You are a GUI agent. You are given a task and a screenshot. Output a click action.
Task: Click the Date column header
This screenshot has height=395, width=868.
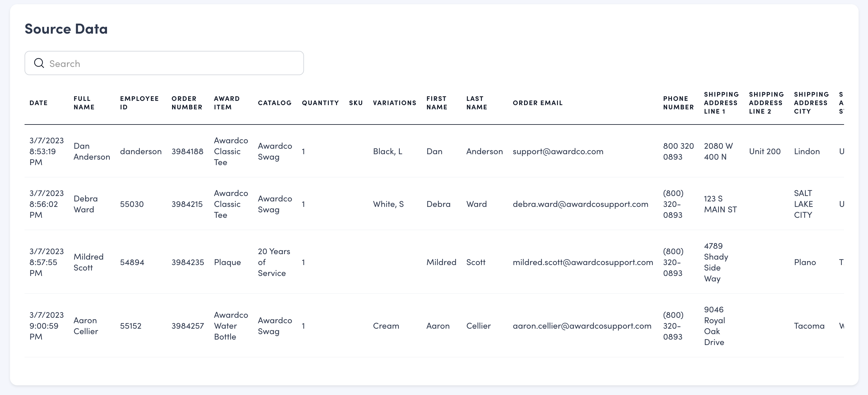pyautogui.click(x=38, y=103)
